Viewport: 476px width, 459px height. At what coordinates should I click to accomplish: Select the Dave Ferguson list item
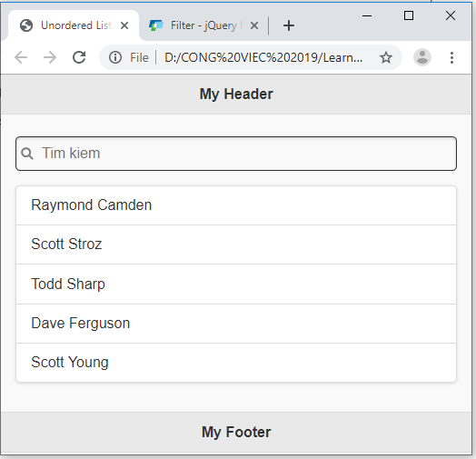[236, 324]
